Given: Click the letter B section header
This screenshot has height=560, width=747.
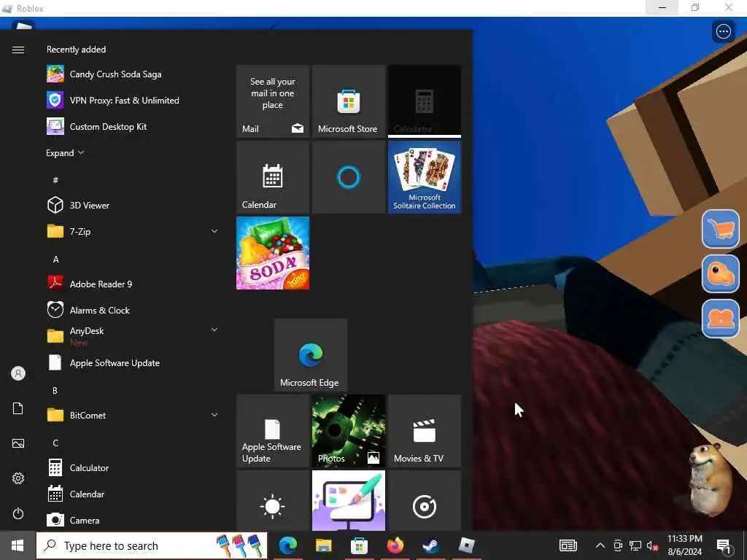Looking at the screenshot, I should 55,391.
